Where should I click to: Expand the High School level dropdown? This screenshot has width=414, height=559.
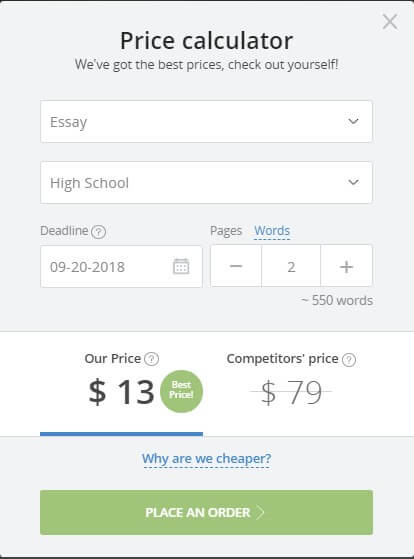click(206, 183)
